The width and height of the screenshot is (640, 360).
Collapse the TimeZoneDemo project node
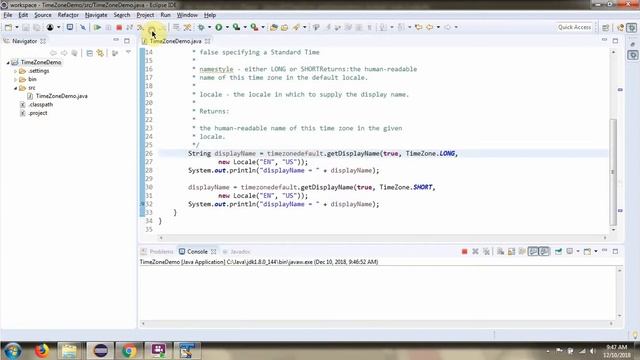[8, 62]
